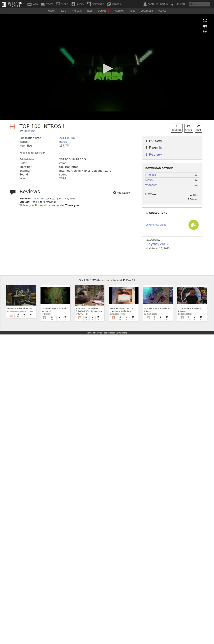Image resolution: width=214 pixels, height=644 pixels.
Task: Open the Year 2014 link
Action: tap(63, 178)
